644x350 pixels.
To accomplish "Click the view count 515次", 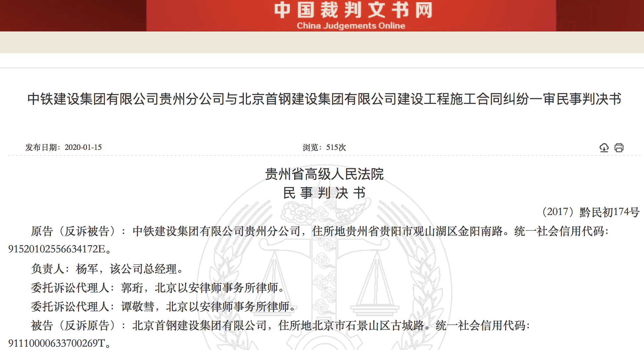I will coord(336,148).
